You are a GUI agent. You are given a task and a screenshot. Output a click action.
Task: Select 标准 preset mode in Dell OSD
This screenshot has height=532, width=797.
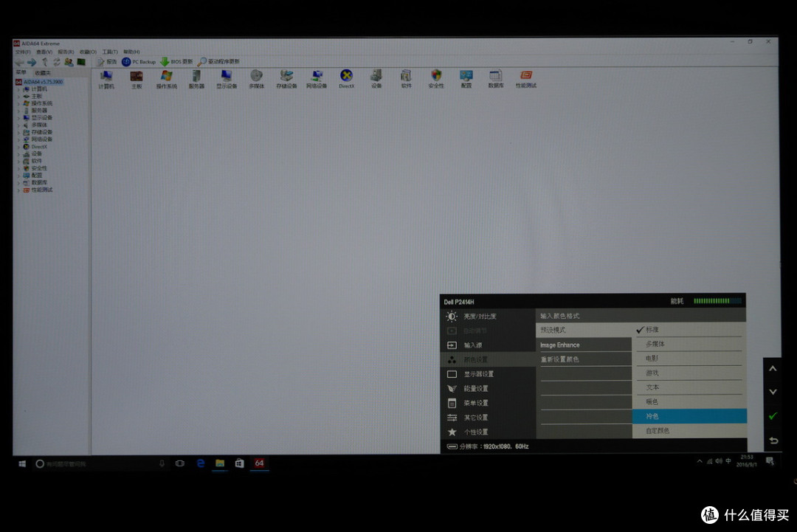tap(689, 330)
